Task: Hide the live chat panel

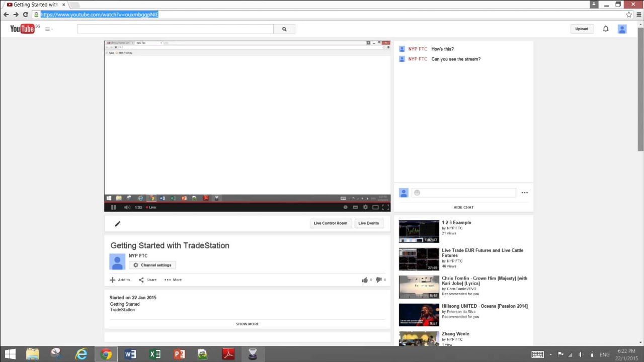Action: pyautogui.click(x=463, y=207)
